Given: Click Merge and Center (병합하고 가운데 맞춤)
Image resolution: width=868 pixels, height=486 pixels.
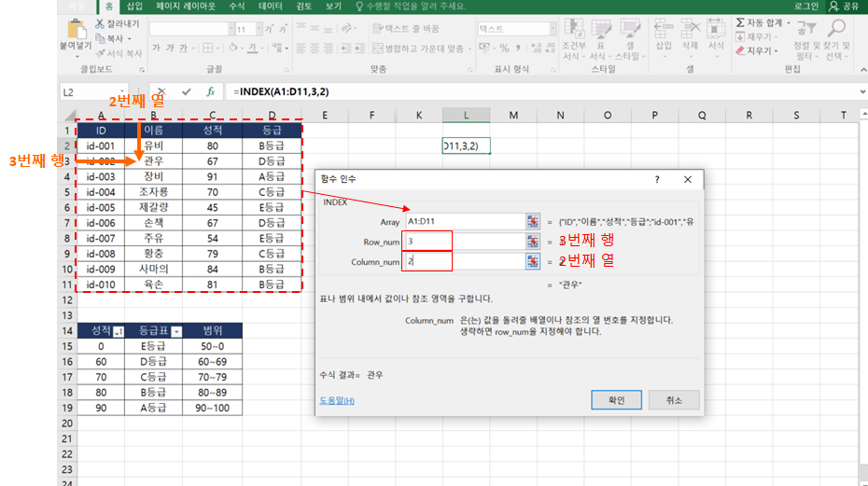Looking at the screenshot, I should (418, 49).
